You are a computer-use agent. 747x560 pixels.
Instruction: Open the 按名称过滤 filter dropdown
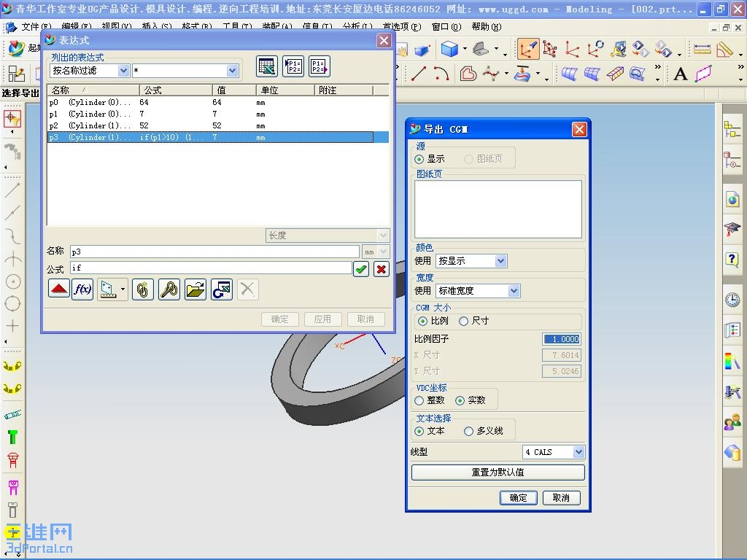[x=123, y=71]
